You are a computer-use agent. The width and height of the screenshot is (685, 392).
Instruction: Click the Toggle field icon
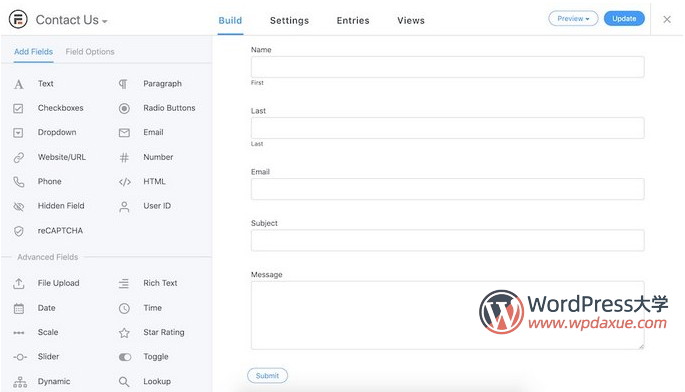[125, 357]
